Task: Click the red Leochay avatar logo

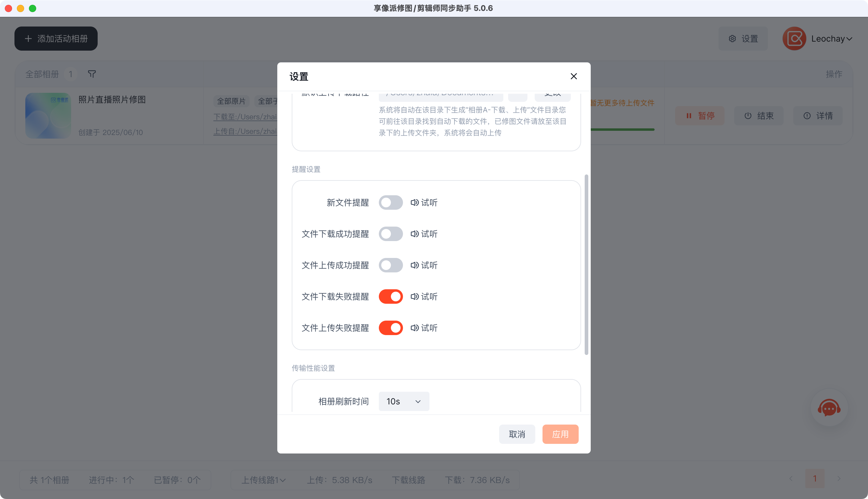Action: 794,39
